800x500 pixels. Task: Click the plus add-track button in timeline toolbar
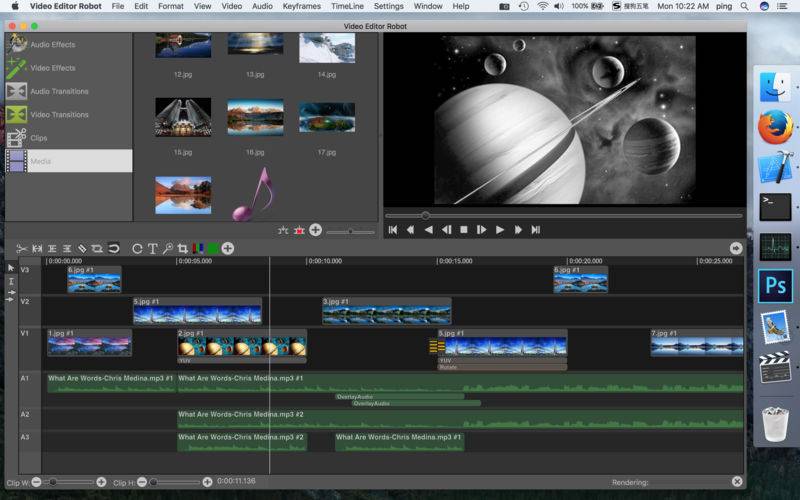(228, 248)
